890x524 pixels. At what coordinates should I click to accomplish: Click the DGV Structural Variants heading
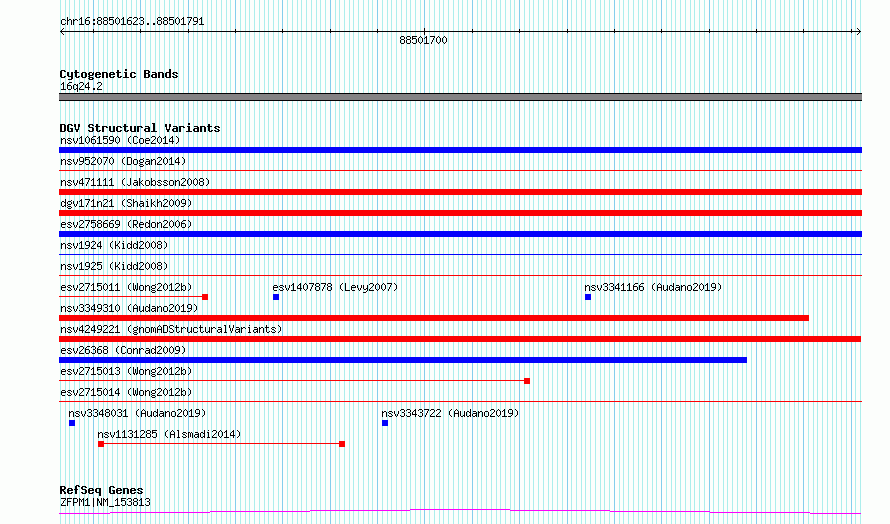(140, 128)
